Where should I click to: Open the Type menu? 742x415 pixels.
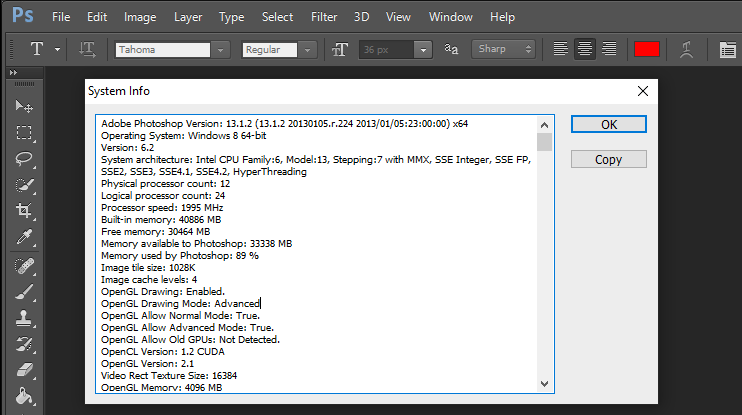point(231,17)
